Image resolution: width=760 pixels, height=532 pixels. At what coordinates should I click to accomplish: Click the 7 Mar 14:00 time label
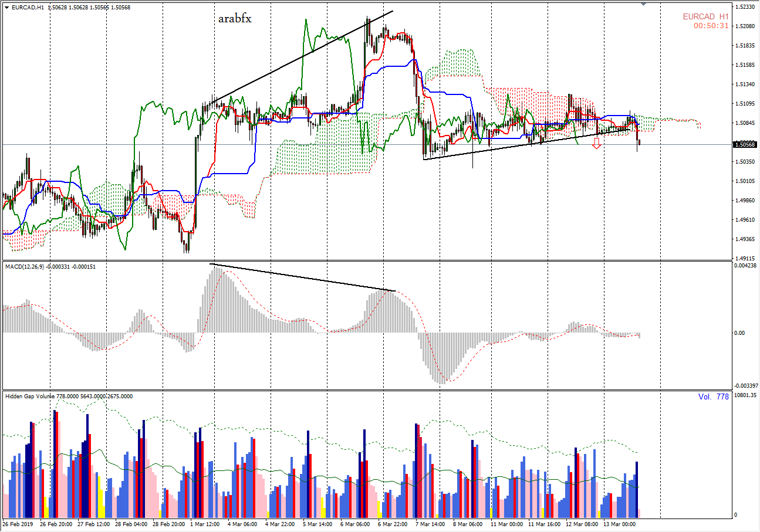[431, 524]
